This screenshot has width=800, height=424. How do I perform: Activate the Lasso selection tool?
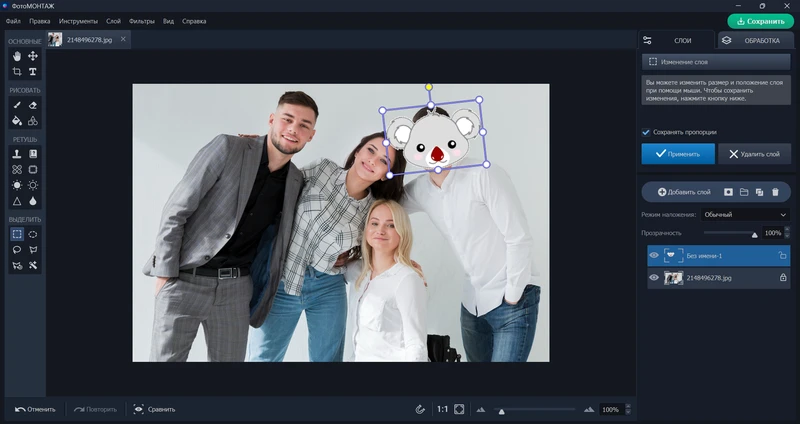pos(17,250)
